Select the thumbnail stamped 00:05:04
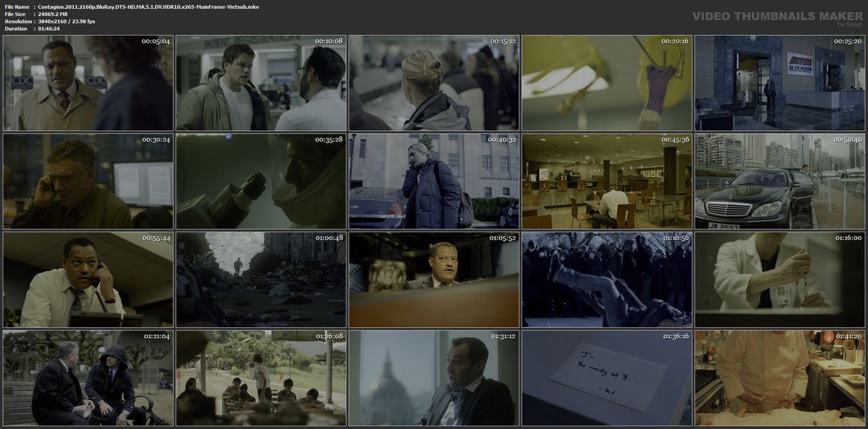The height and width of the screenshot is (429, 868). [x=88, y=83]
